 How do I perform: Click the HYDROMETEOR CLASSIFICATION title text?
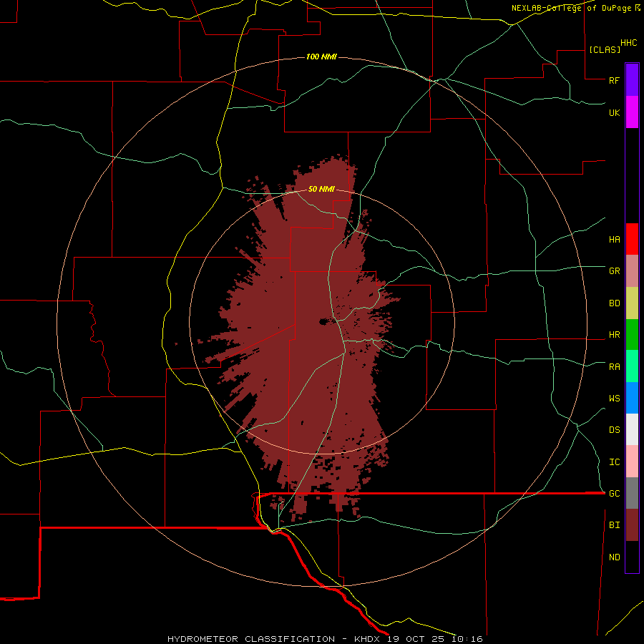click(251, 639)
